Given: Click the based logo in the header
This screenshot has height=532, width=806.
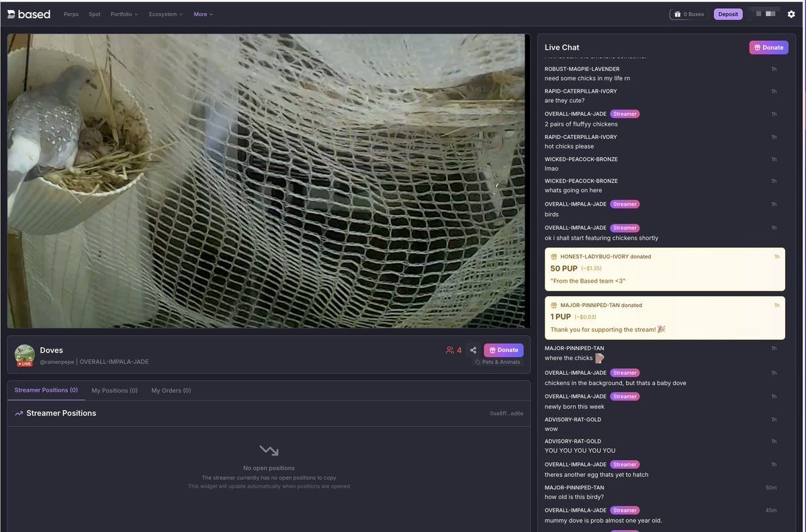Looking at the screenshot, I should tap(29, 14).
